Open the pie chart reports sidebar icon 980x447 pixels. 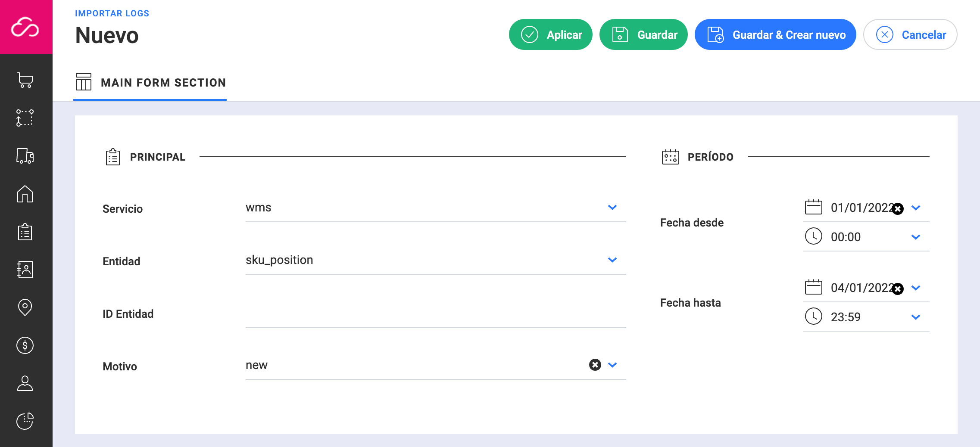25,421
